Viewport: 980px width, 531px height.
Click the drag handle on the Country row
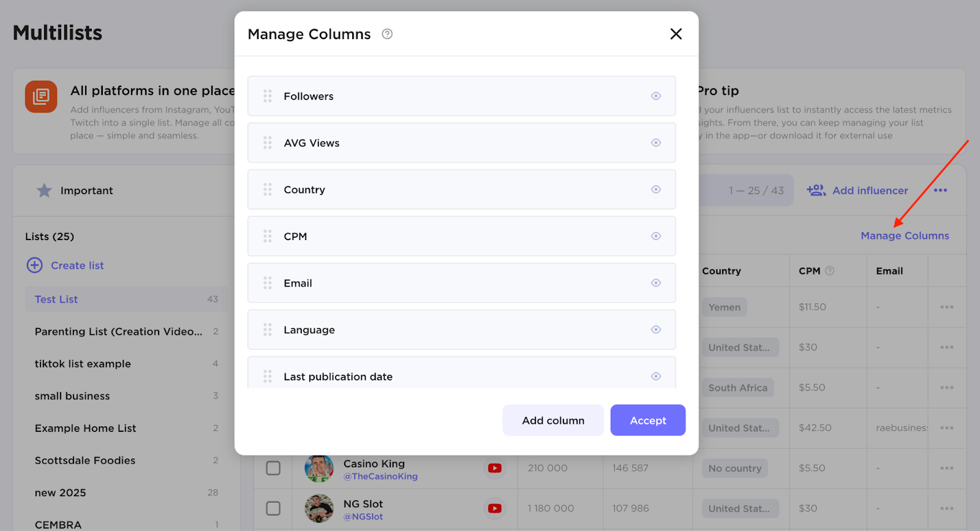[x=268, y=190]
